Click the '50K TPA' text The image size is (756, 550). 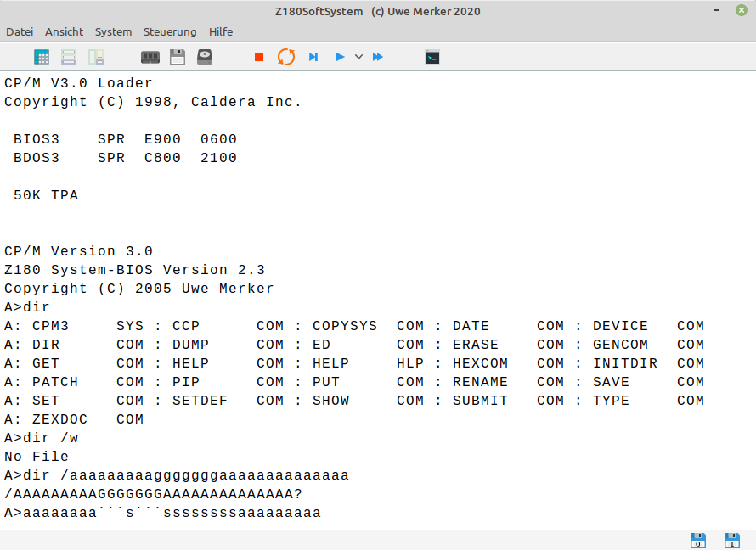click(46, 195)
